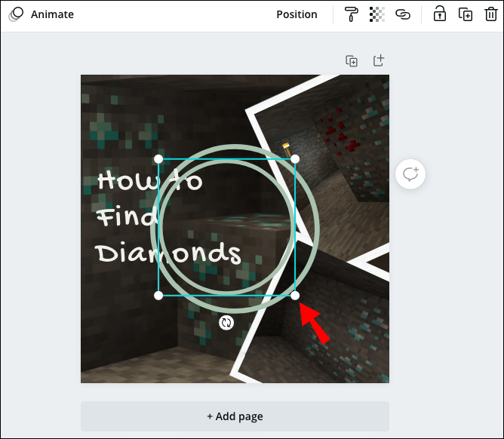Add a comment with speech bubble button
Viewport: 504px width, 439px height.
pos(410,173)
